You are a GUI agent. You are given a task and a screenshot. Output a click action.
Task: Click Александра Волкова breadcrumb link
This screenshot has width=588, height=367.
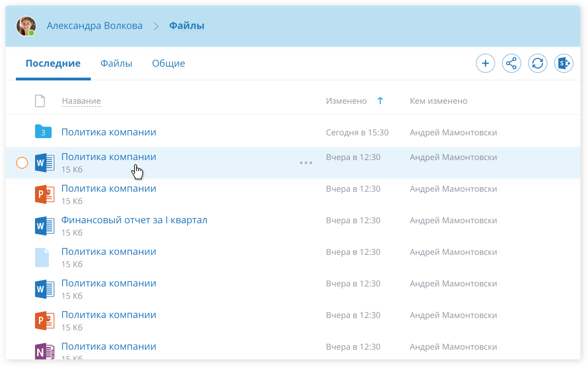[94, 26]
